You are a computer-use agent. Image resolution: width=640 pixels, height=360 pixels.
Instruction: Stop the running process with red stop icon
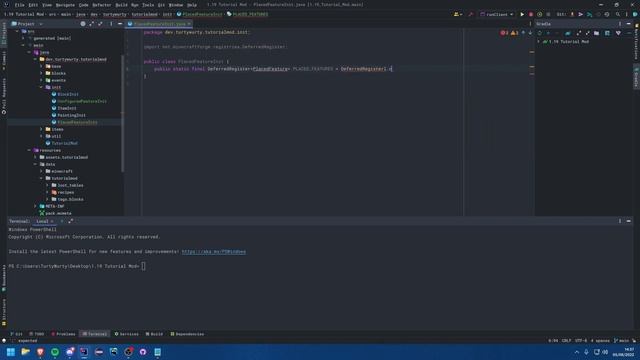tap(531, 14)
